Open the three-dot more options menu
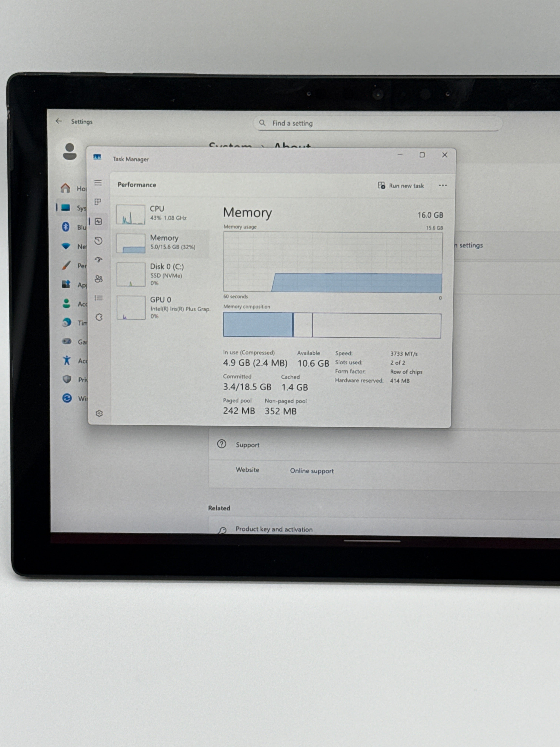 (443, 185)
